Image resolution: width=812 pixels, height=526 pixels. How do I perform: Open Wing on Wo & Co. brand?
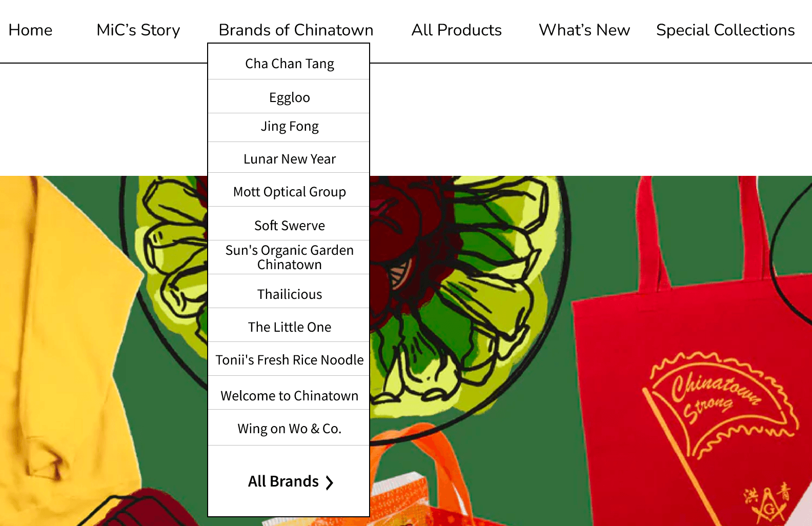pos(289,428)
